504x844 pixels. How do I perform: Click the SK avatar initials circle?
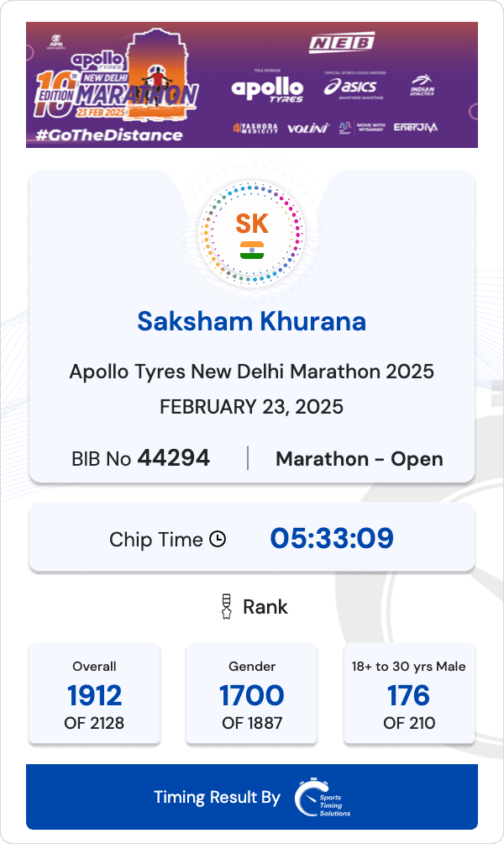[x=252, y=224]
